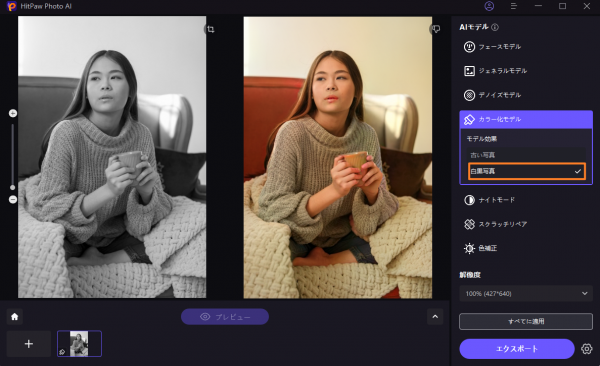Collapse the thumbnail strip with chevron

tap(435, 317)
